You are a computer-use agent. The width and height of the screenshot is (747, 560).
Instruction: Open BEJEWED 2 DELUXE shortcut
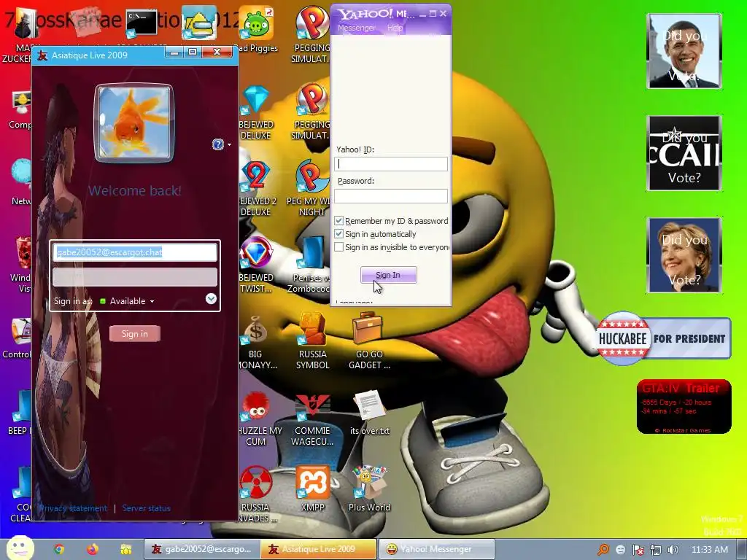click(256, 189)
